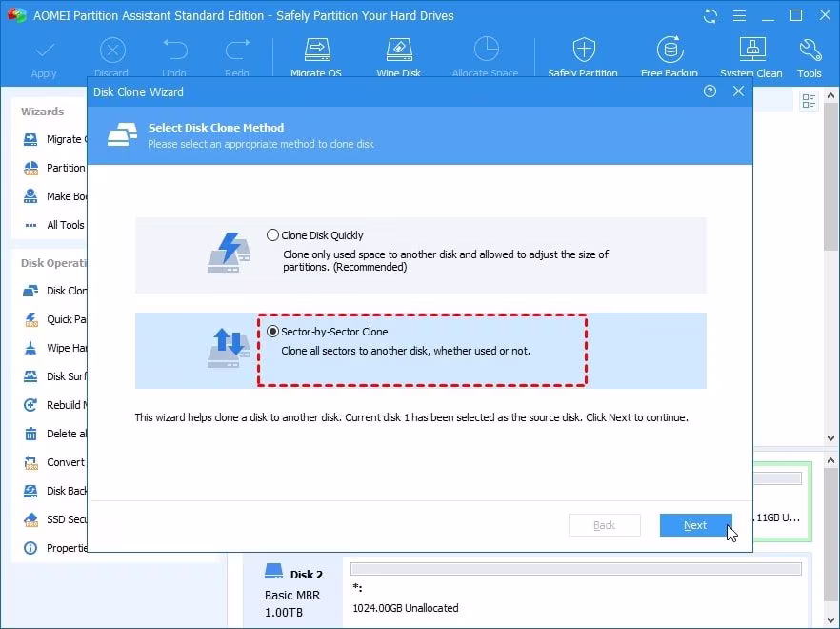Toggle the view mode icon at top right
The image size is (840, 629).
(809, 101)
